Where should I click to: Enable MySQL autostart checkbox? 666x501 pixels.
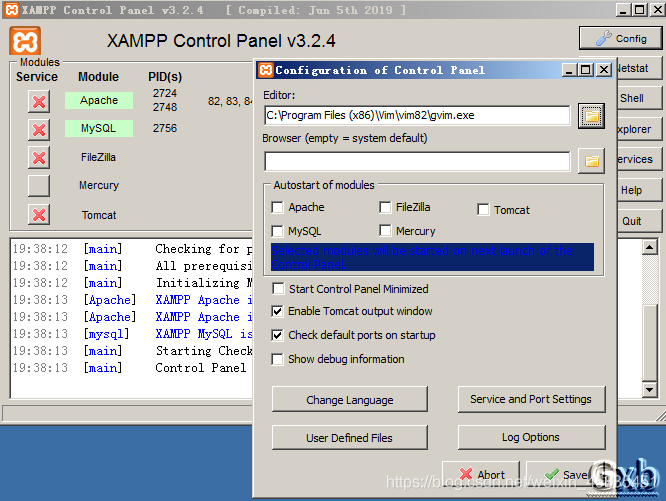click(x=277, y=231)
